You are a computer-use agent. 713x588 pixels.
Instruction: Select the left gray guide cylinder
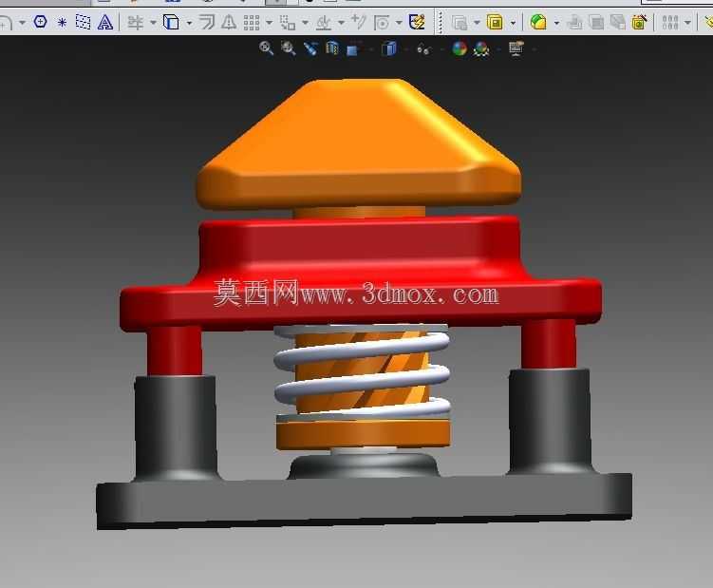tap(176, 427)
